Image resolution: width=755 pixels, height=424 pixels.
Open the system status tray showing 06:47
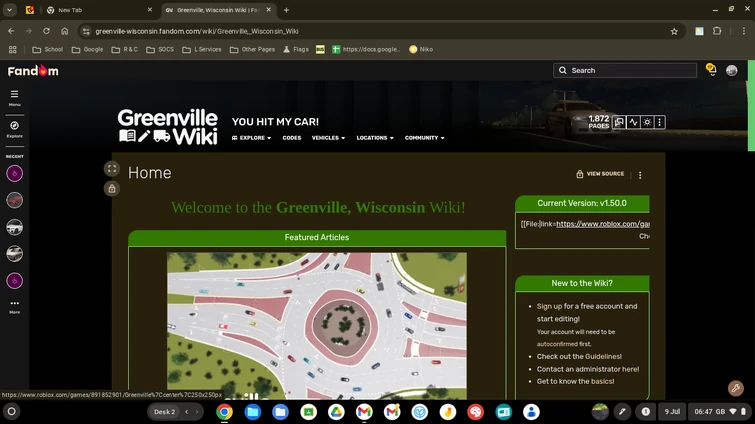(719, 411)
